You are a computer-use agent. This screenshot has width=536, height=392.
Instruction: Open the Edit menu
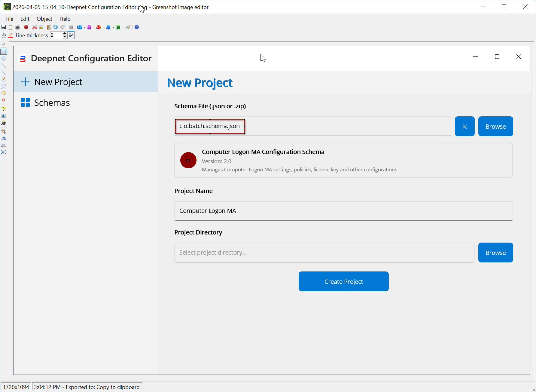pyautogui.click(x=25, y=19)
